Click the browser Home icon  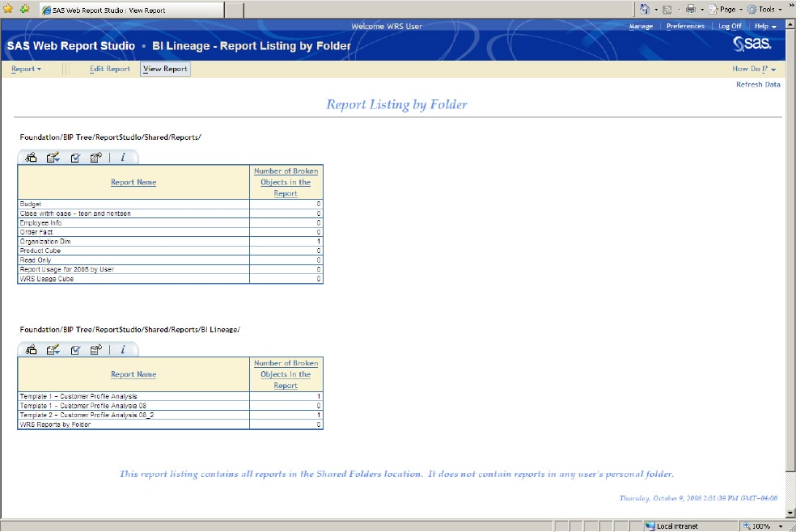click(x=644, y=9)
